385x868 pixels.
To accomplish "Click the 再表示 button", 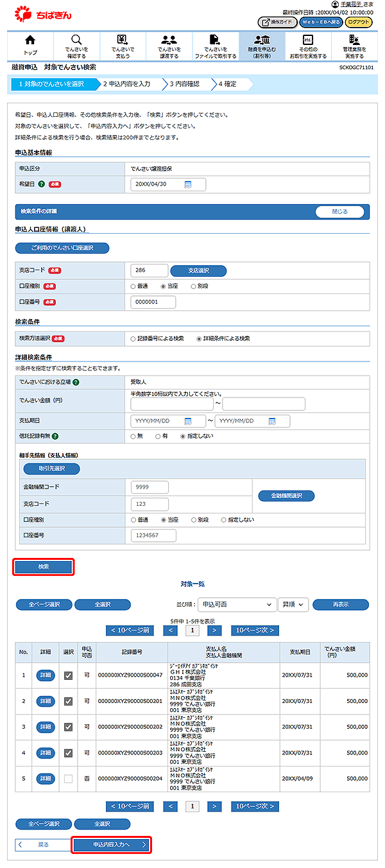I will 341,605.
